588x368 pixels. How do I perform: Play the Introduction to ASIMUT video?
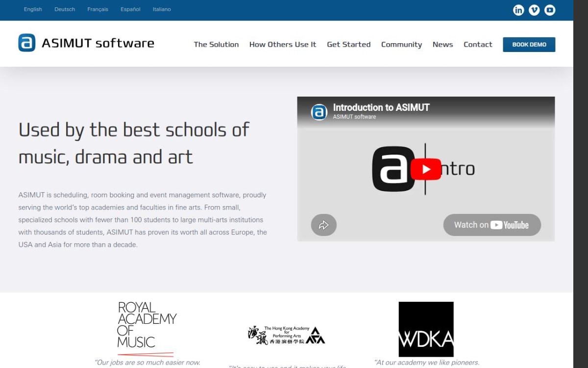(426, 169)
